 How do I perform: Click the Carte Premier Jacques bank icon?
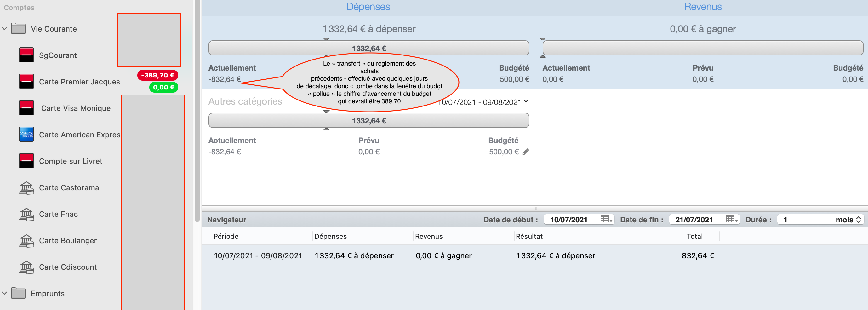pyautogui.click(x=26, y=82)
